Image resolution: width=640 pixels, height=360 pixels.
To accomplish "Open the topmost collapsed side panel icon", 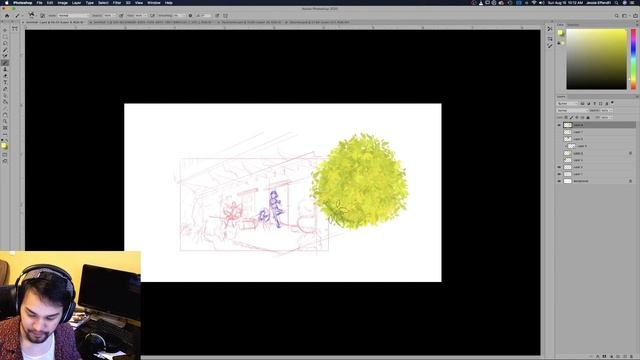I will [x=550, y=29].
